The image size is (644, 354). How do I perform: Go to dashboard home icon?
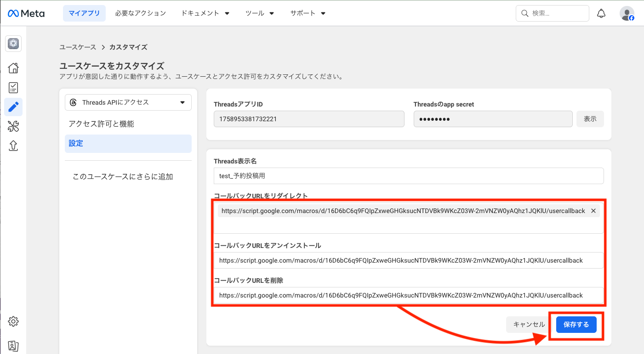tap(13, 68)
